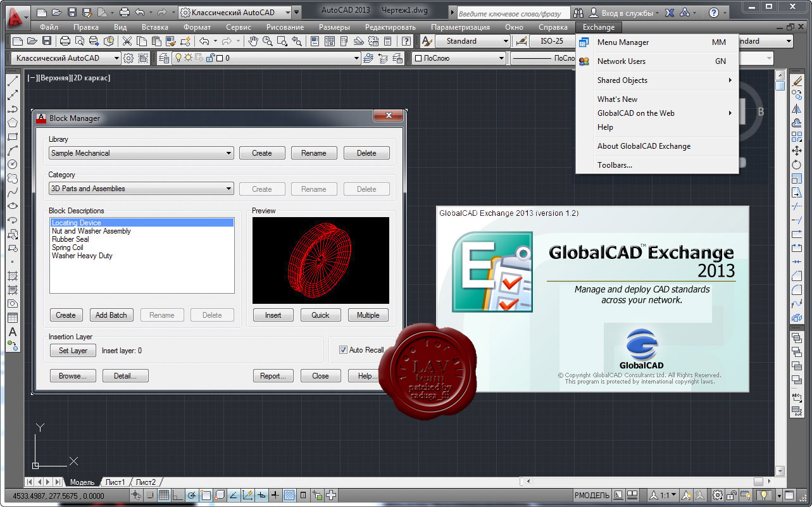Click the Report... button
Viewport: 812px width, 507px height.
tap(273, 376)
